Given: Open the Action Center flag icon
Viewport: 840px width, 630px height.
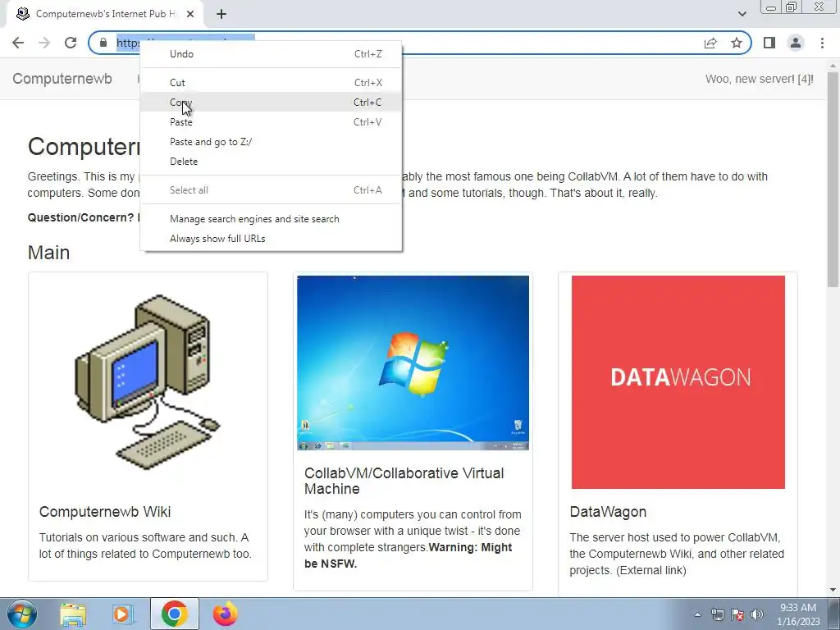Looking at the screenshot, I should point(737,614).
